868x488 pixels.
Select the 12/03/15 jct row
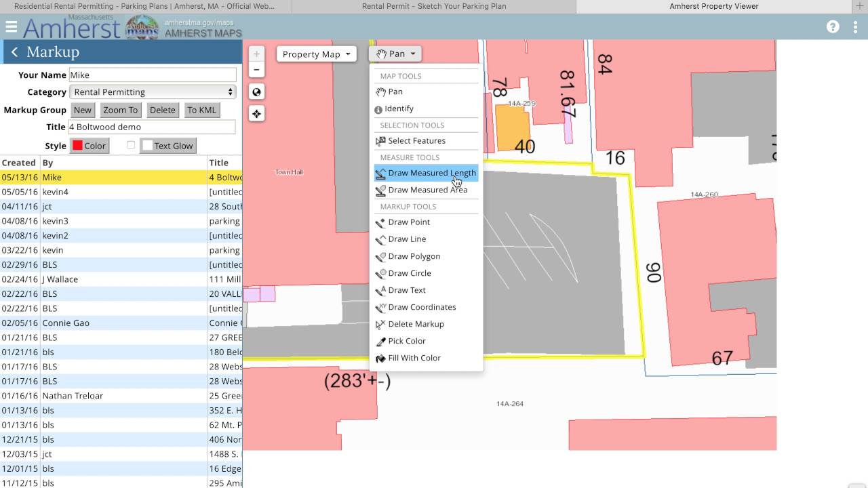click(121, 454)
